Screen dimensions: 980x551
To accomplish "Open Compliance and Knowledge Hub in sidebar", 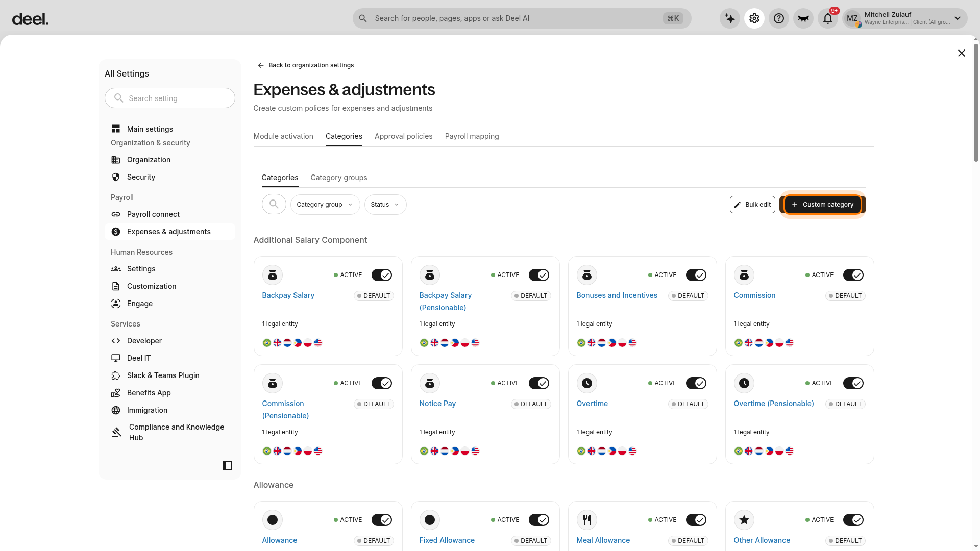I will click(170, 432).
